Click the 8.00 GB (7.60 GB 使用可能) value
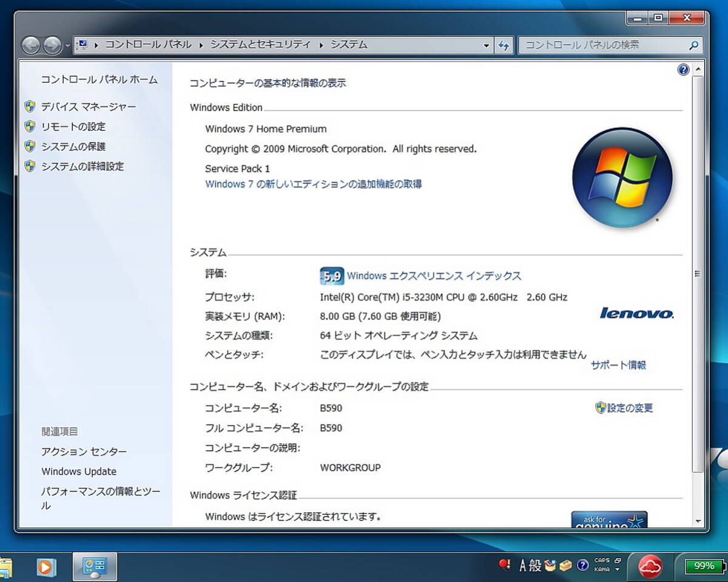728x582 pixels. (x=380, y=316)
